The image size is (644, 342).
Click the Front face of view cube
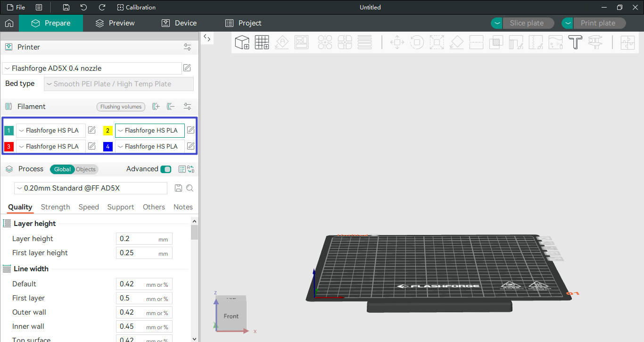pyautogui.click(x=231, y=316)
